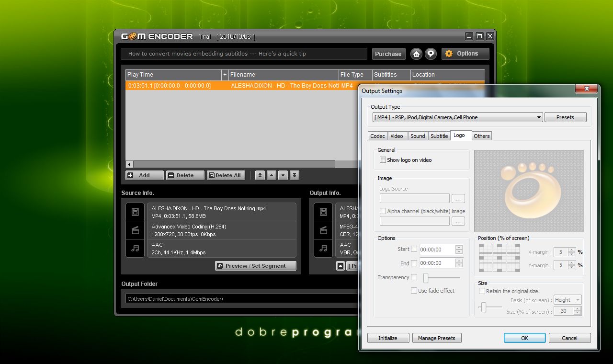Click the Presets button
Image resolution: width=613 pixels, height=364 pixels.
pos(565,117)
